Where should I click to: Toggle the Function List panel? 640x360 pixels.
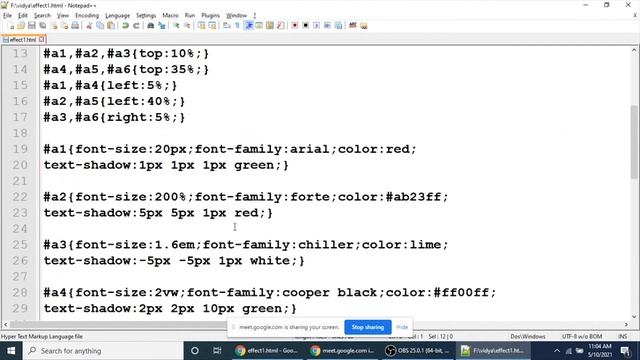coord(280,26)
